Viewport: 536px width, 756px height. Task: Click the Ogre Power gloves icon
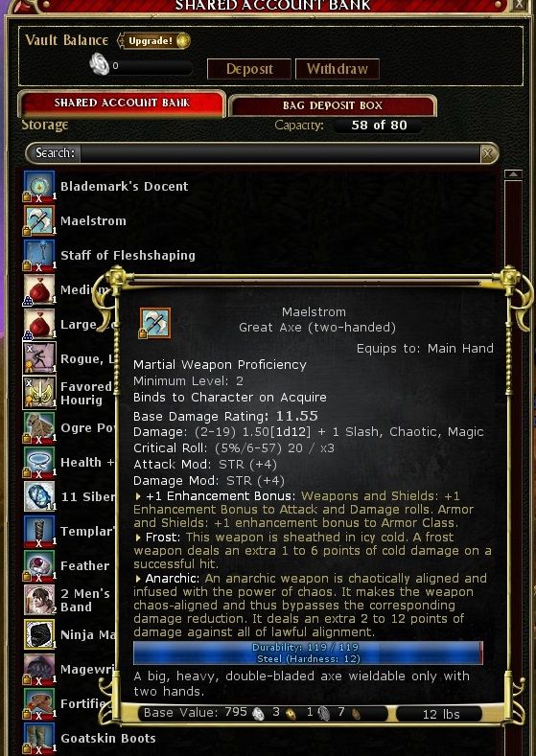click(x=39, y=427)
